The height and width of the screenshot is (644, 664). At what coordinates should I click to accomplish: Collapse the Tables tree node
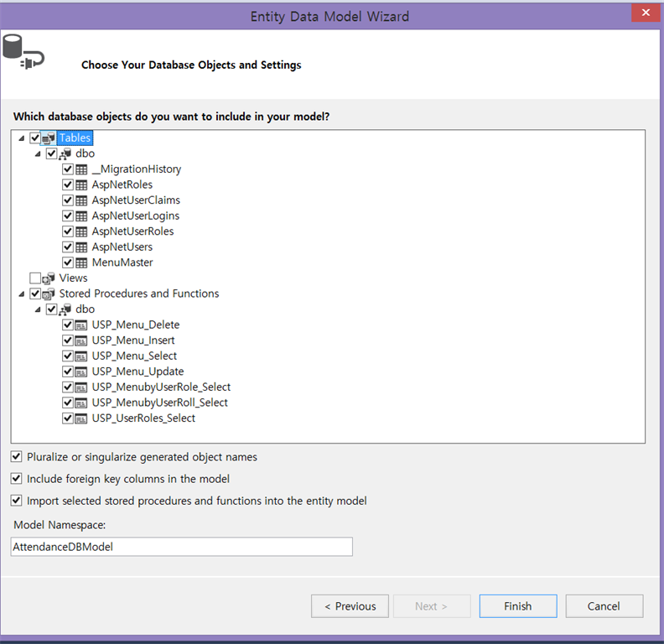(22, 138)
